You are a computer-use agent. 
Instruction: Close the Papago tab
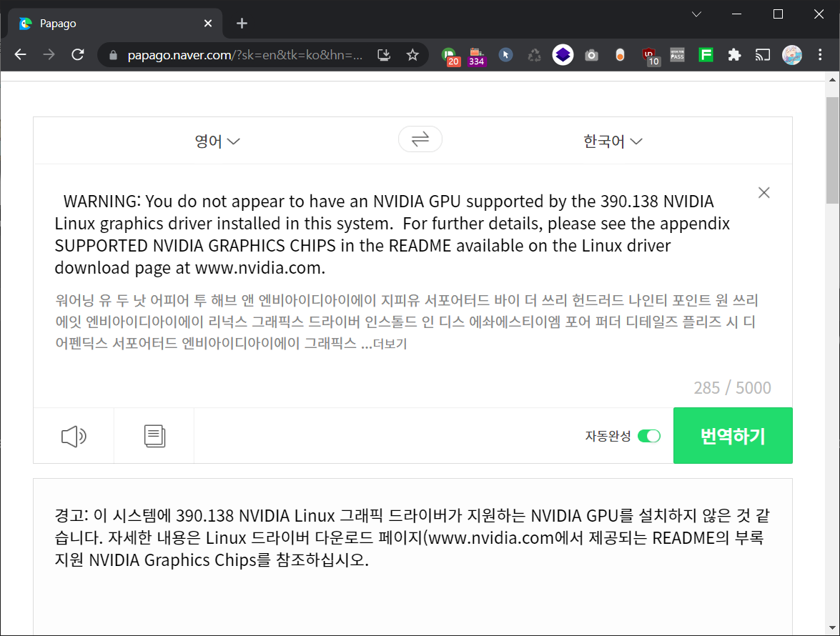click(208, 24)
